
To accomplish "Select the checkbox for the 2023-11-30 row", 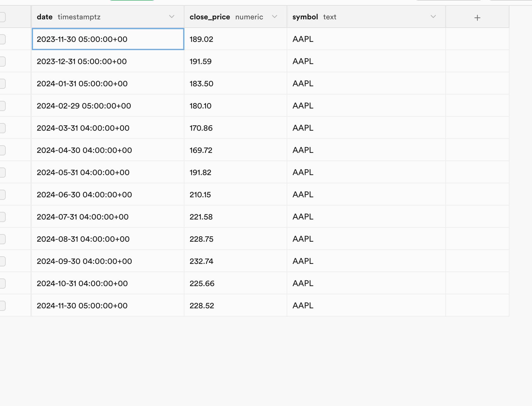I will [x=3, y=39].
